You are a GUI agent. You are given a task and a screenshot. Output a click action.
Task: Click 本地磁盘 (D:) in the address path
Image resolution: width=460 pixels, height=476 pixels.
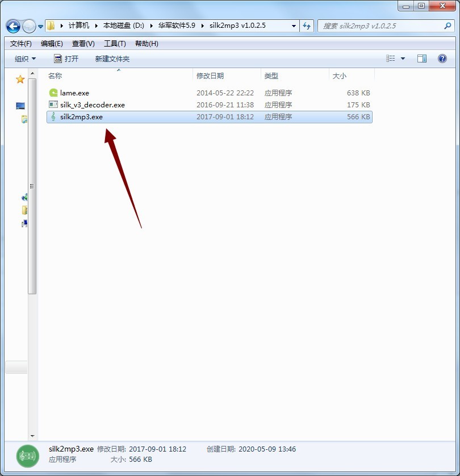(123, 26)
